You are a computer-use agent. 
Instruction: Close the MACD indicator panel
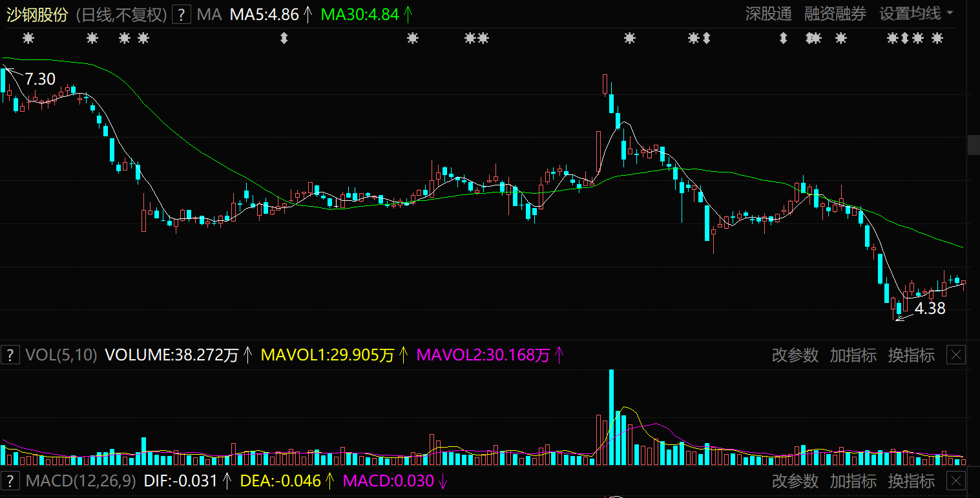[956, 481]
